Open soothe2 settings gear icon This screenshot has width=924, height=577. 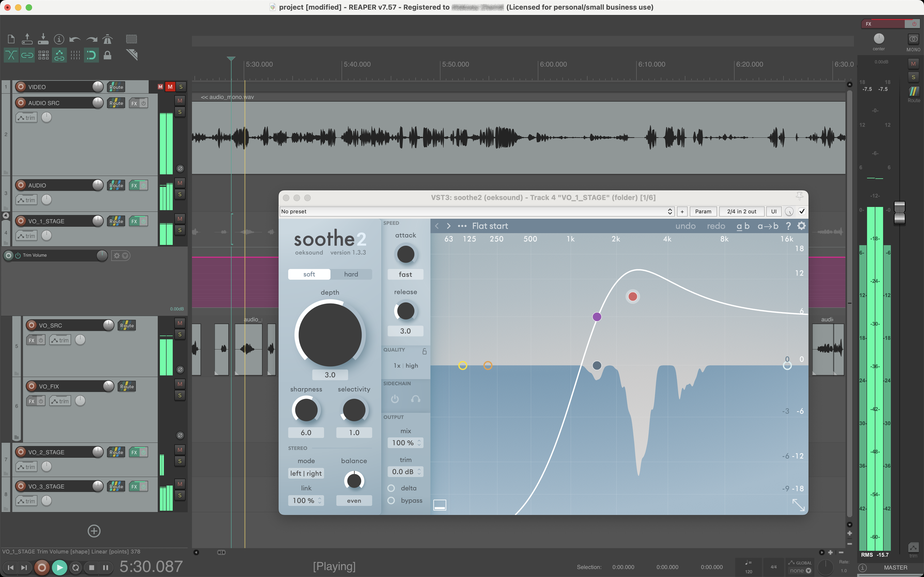[x=801, y=226]
